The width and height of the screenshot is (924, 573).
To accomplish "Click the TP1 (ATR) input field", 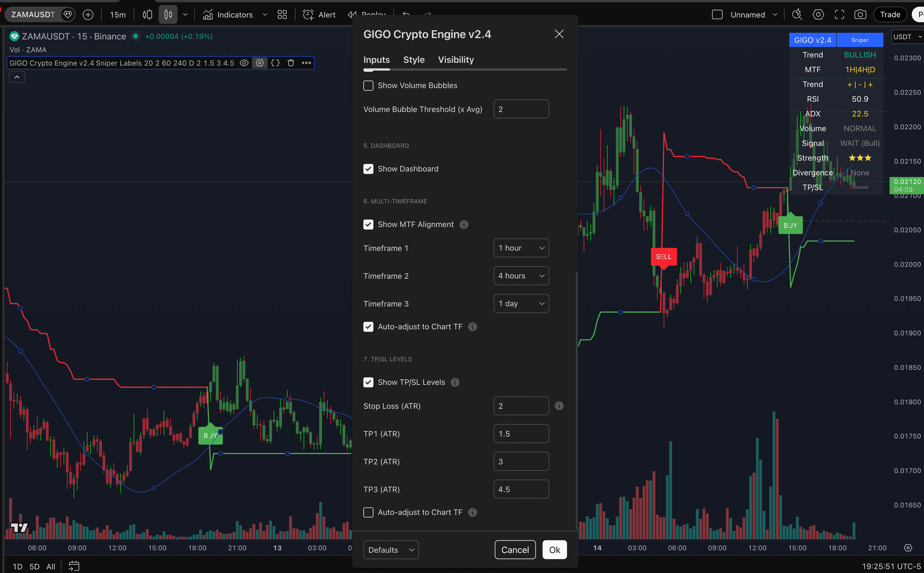I will point(521,433).
